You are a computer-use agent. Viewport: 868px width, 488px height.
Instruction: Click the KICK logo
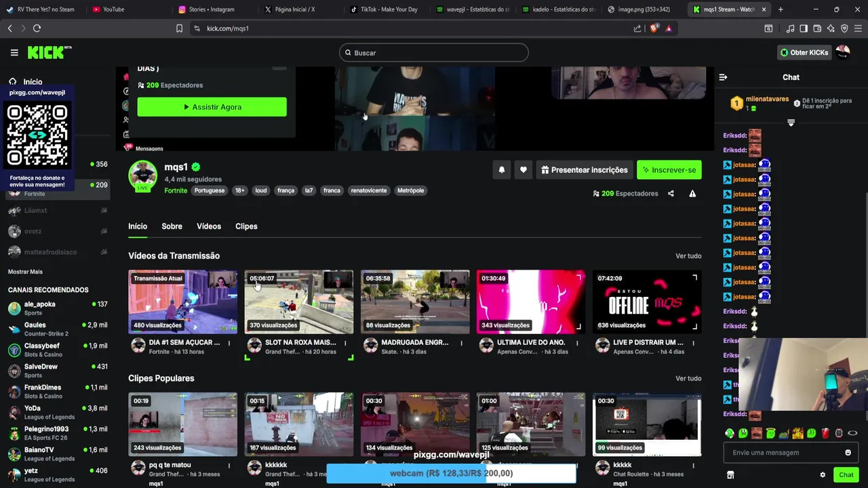(49, 52)
